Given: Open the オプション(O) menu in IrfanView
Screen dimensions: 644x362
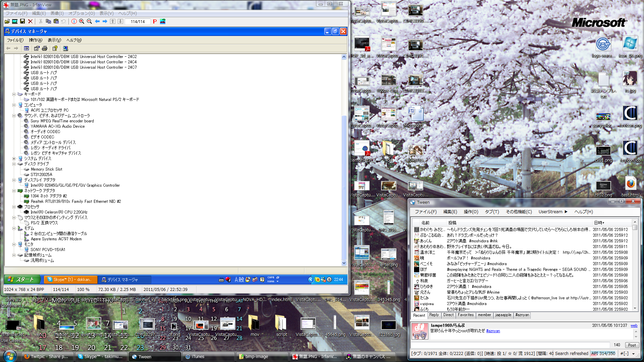Looking at the screenshot, I should (x=82, y=13).
